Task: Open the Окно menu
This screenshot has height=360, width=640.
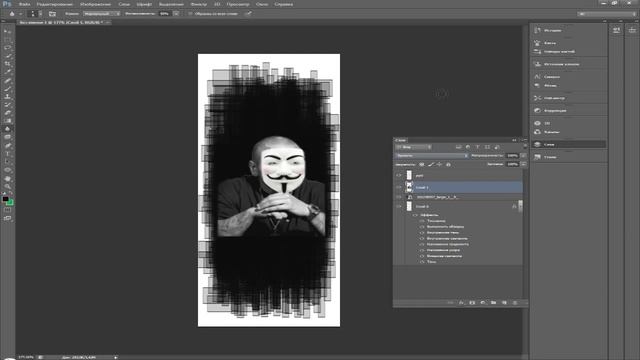Action: pos(262,4)
